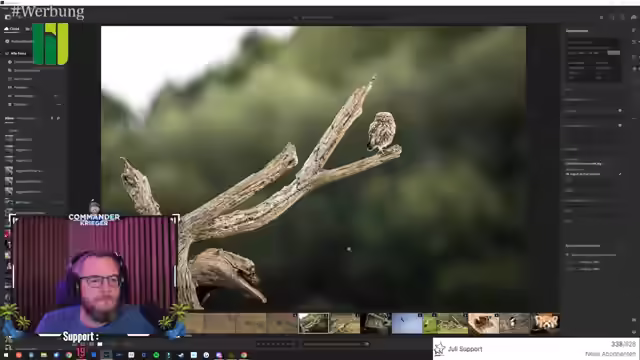Open the album sort options icon

[x=58, y=118]
